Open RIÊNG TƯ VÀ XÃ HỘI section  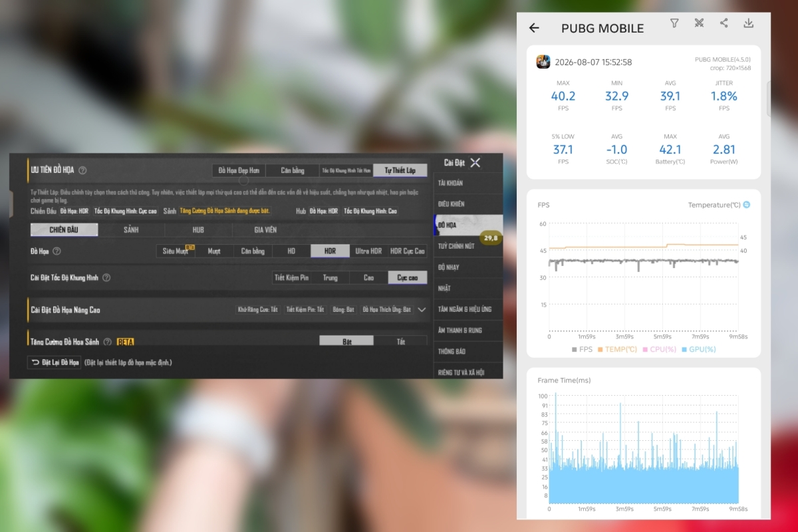pyautogui.click(x=468, y=371)
